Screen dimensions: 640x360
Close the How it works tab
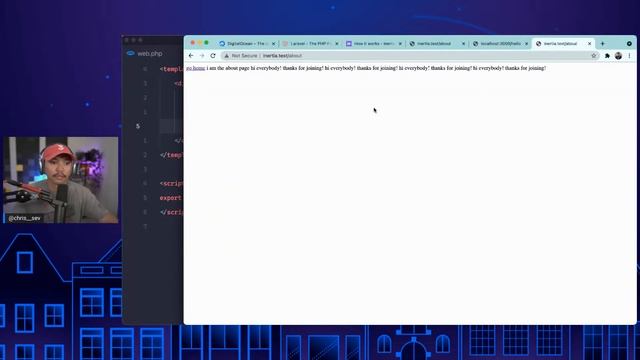[400, 43]
